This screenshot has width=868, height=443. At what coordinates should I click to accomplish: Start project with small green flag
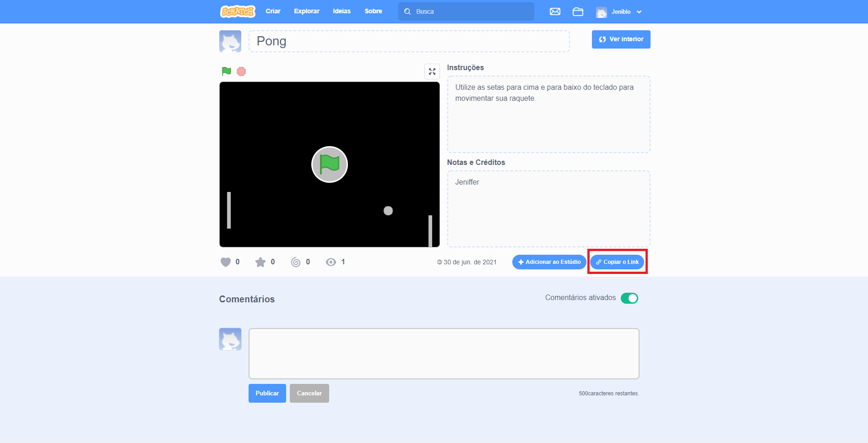(226, 71)
